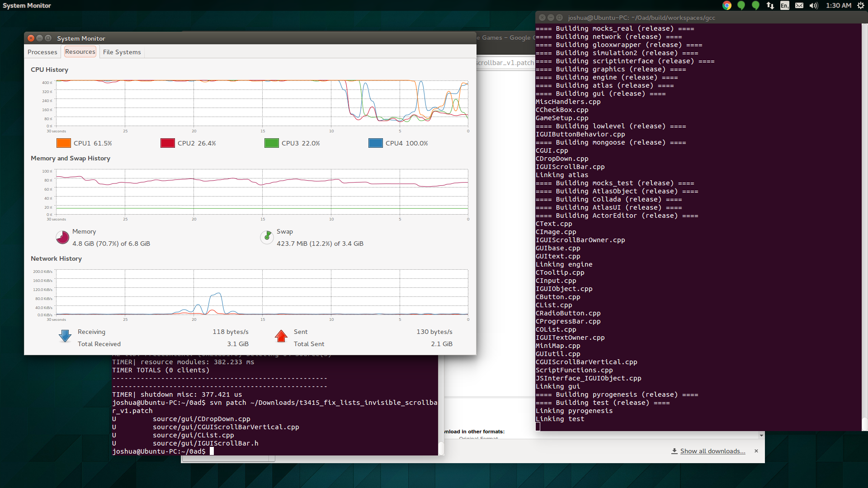The width and height of the screenshot is (868, 488).
Task: Click the Swap pie chart icon
Action: 267,236
